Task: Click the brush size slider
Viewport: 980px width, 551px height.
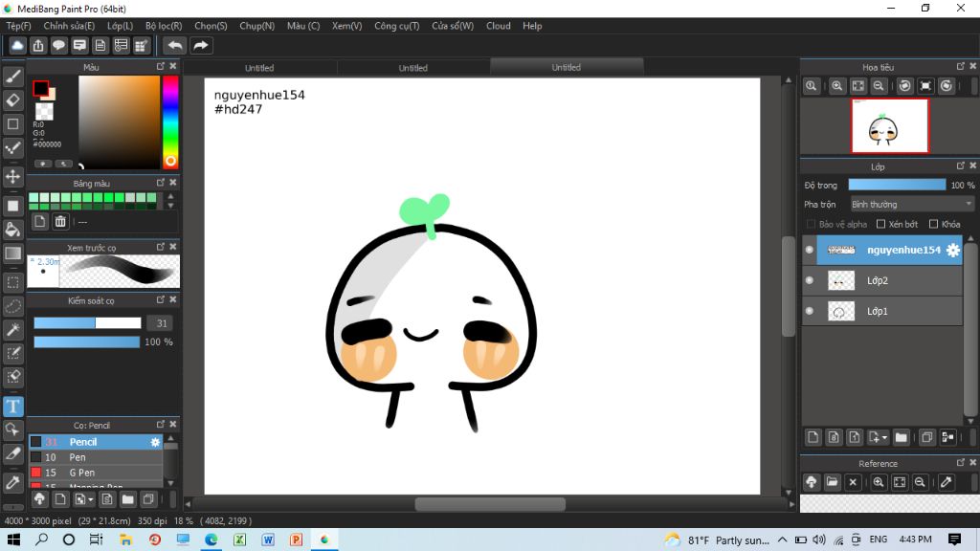Action: point(87,323)
